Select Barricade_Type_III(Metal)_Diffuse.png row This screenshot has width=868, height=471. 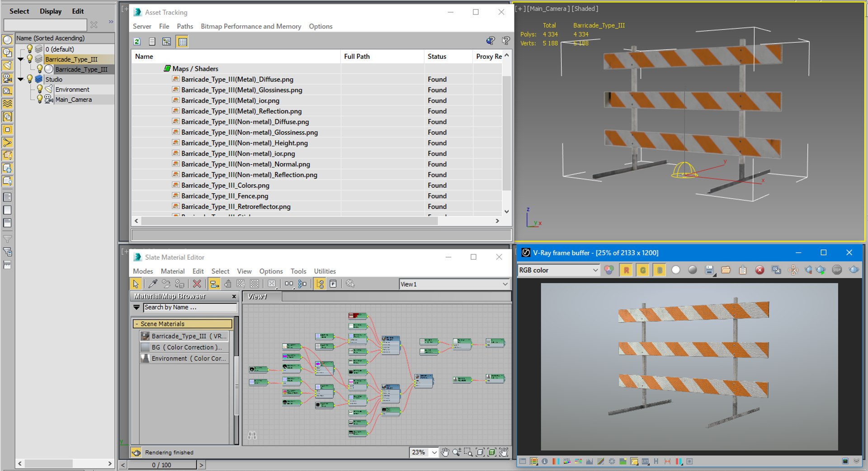pyautogui.click(x=316, y=79)
